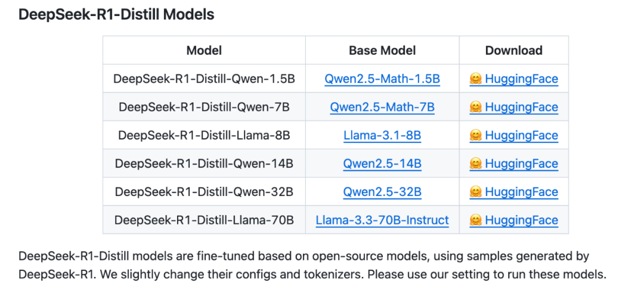This screenshot has width=644, height=293.
Task: Open the Qwen2.5-14B base model link
Action: pyautogui.click(x=382, y=164)
